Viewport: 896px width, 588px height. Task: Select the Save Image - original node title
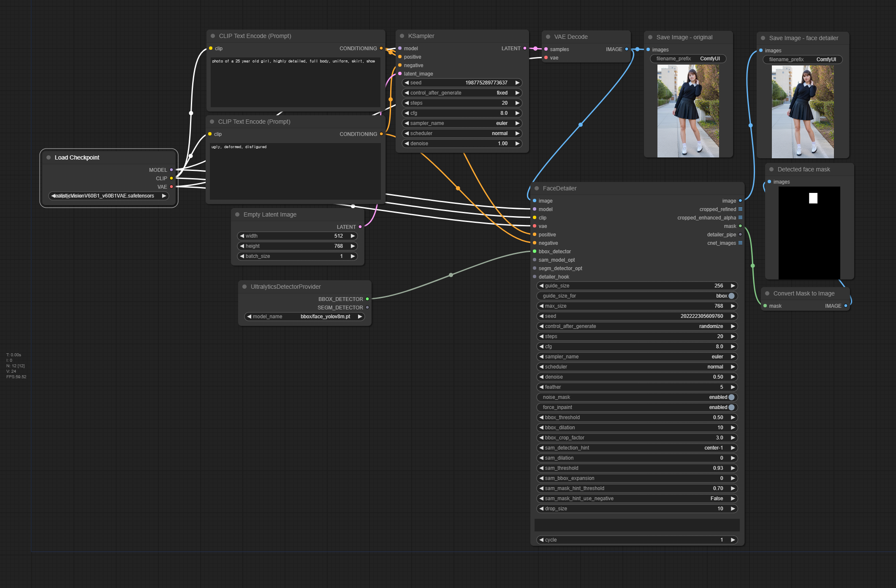pyautogui.click(x=684, y=37)
